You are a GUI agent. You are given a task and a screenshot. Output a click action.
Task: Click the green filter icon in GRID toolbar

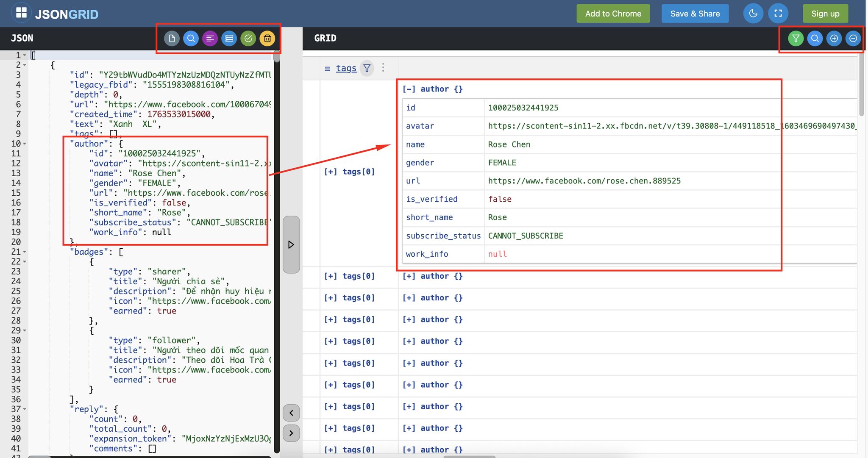(796, 39)
